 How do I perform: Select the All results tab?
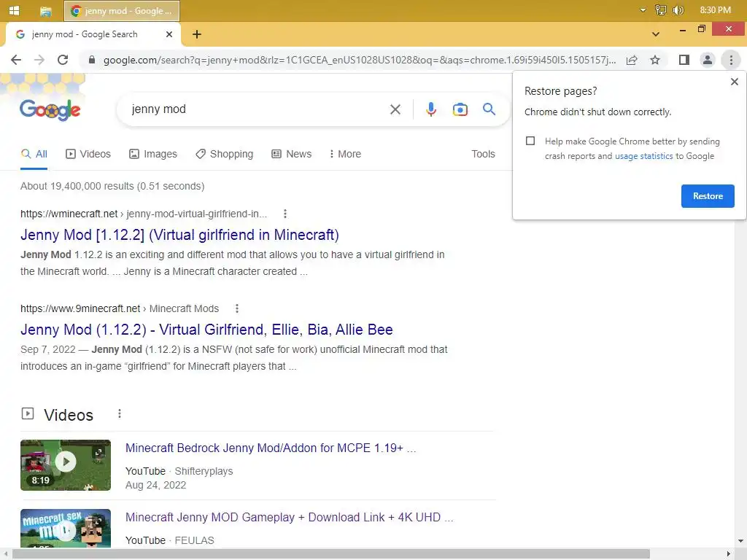[x=34, y=154]
